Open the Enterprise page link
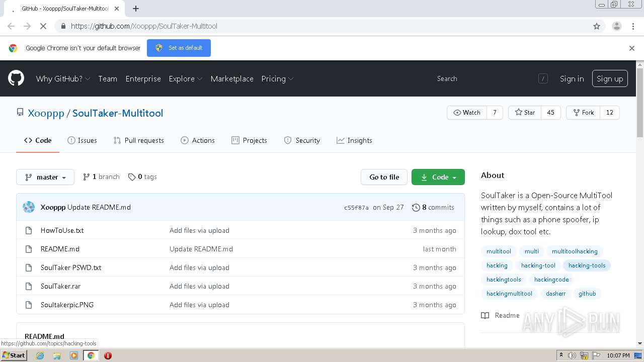 click(143, 79)
